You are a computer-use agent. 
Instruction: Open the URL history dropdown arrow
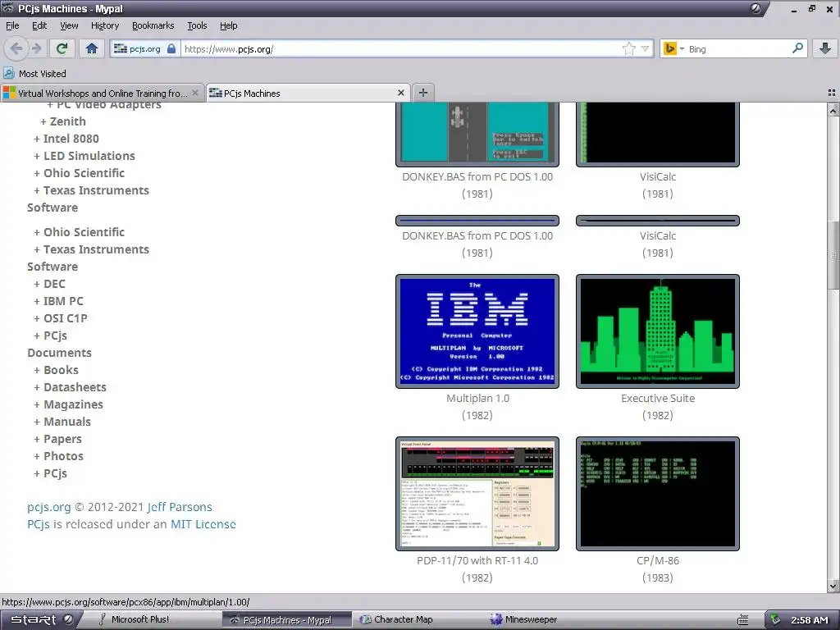[x=645, y=48]
